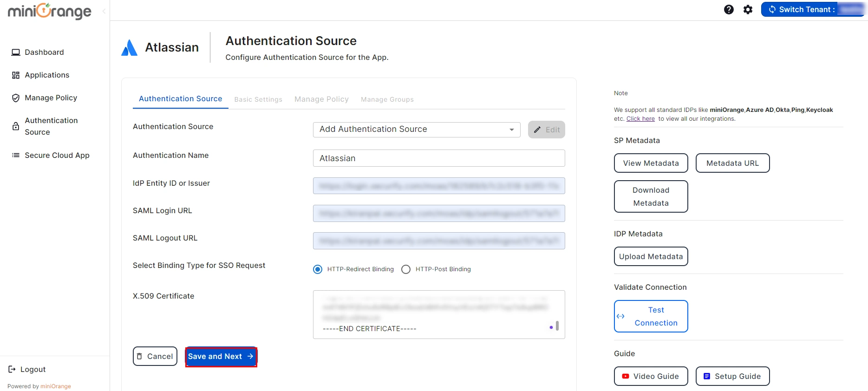This screenshot has width=868, height=391.
Task: Click the IdP Entity ID or Issuer field
Action: (439, 186)
